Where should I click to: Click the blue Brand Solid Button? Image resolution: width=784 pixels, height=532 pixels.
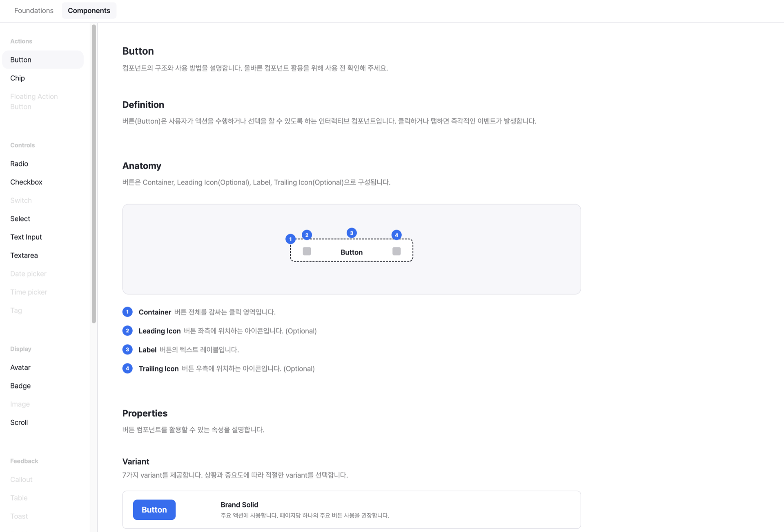[154, 510]
